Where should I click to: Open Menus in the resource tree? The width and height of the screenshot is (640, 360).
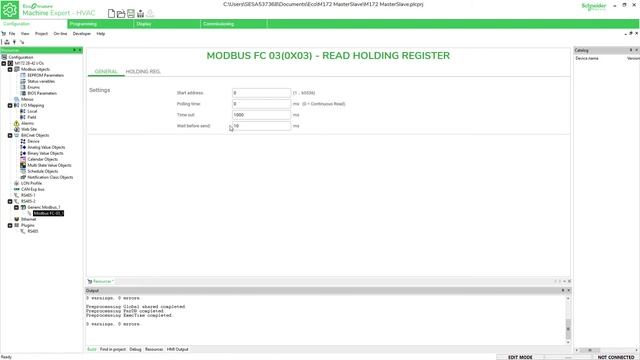point(27,100)
